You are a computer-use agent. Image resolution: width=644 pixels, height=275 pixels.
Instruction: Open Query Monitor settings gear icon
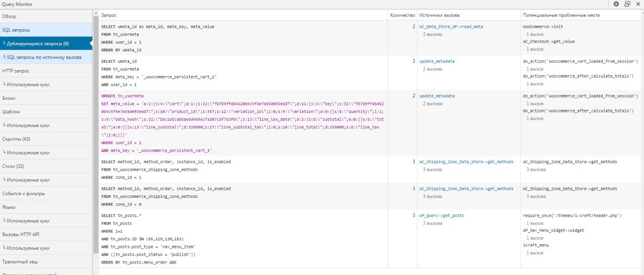pyautogui.click(x=616, y=4)
